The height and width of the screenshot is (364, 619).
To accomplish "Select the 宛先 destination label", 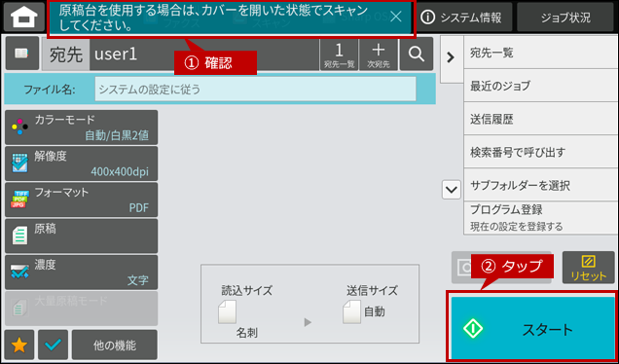I will [66, 55].
